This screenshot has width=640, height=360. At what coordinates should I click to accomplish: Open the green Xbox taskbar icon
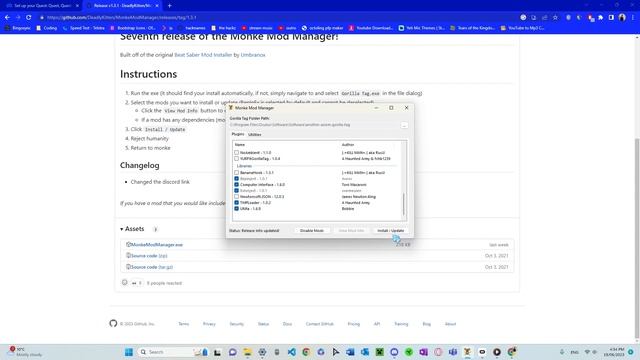pos(409,352)
